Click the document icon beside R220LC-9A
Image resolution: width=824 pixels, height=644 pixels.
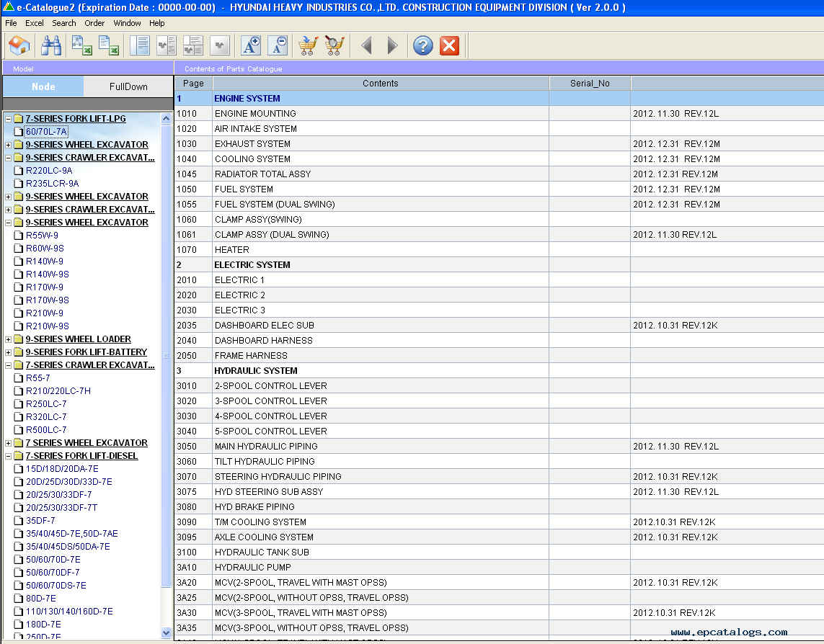pos(19,170)
